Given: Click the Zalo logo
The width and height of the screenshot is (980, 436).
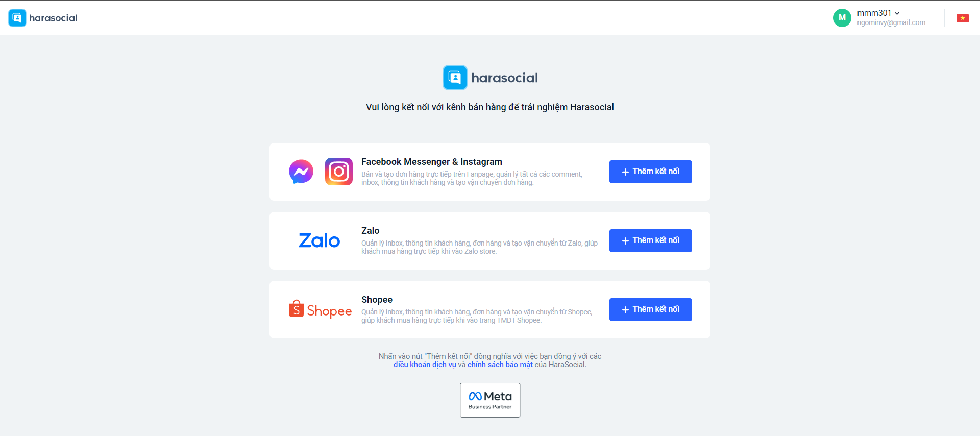Looking at the screenshot, I should 320,240.
